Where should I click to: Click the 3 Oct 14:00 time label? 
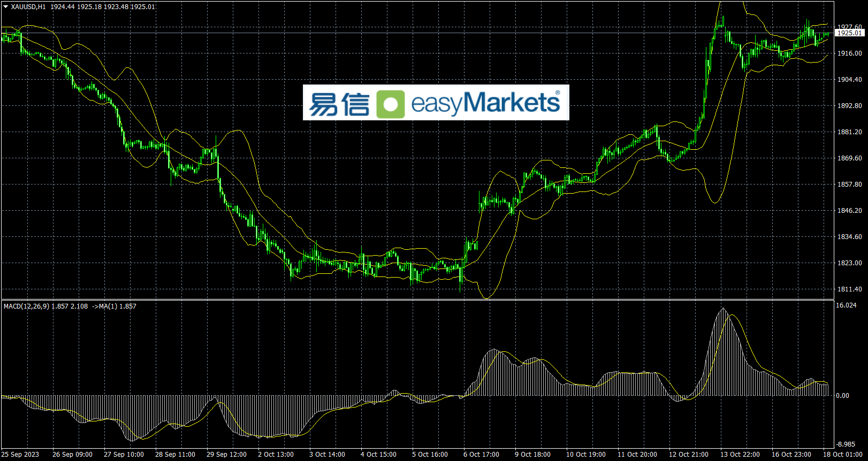[327, 455]
